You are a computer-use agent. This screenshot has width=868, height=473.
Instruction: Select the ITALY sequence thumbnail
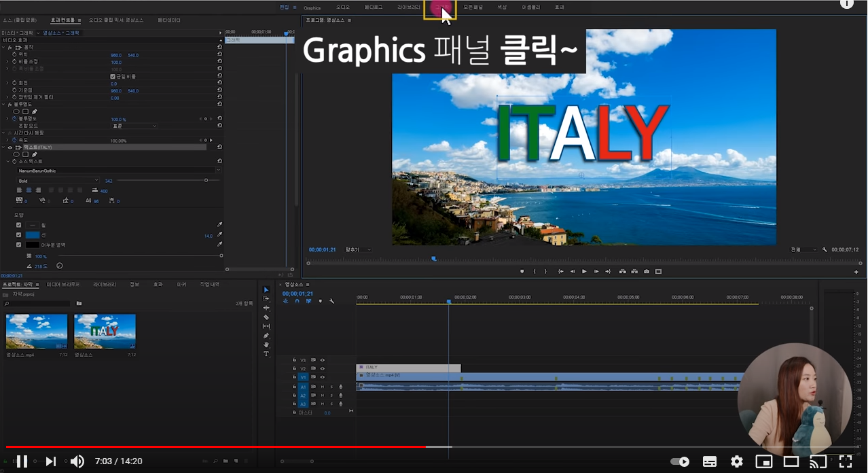[x=105, y=331]
